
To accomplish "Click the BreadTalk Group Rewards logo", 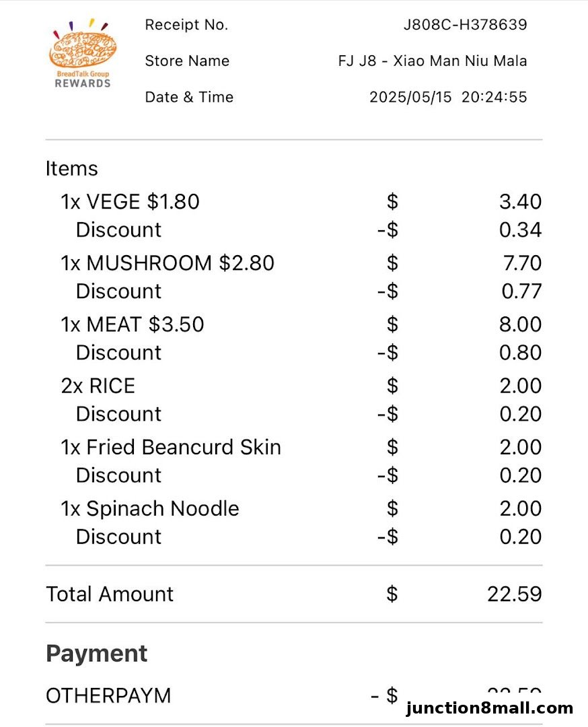I will pyautogui.click(x=83, y=54).
